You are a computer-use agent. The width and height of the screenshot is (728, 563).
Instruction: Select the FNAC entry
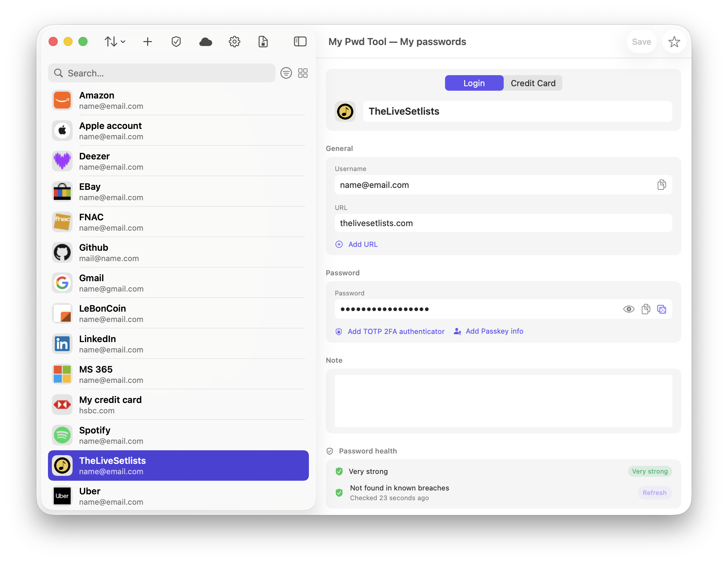click(178, 222)
